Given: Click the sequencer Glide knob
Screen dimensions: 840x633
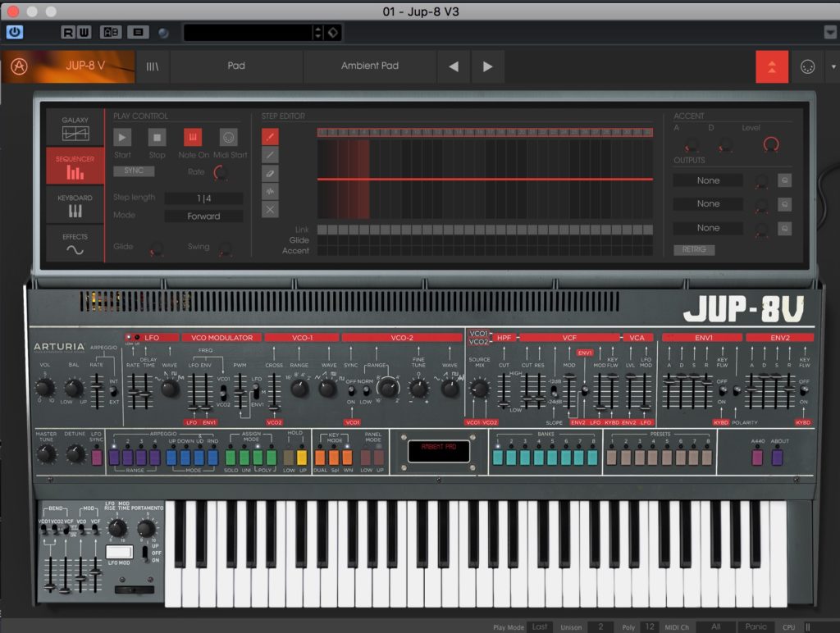Looking at the screenshot, I should pyautogui.click(x=156, y=248).
